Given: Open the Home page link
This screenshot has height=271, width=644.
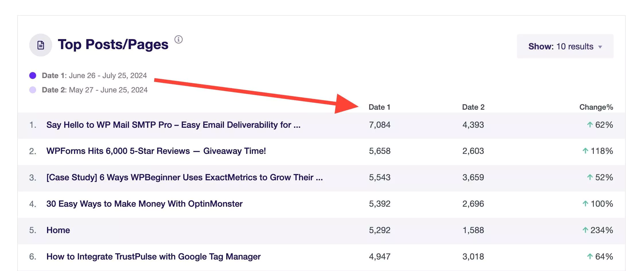Looking at the screenshot, I should click(x=58, y=230).
